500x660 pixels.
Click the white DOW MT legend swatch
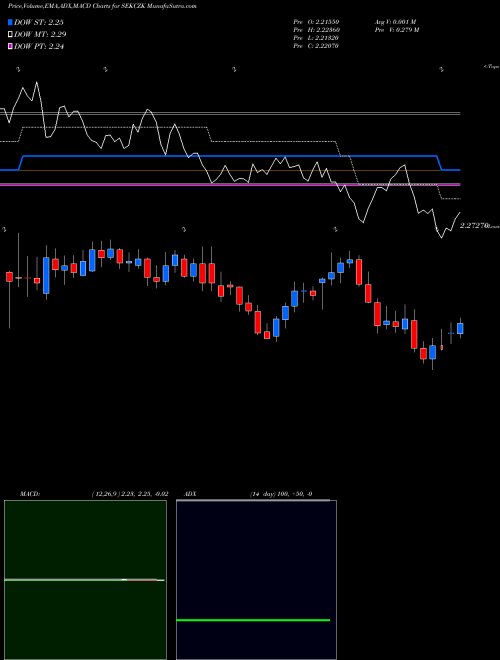(x=10, y=35)
